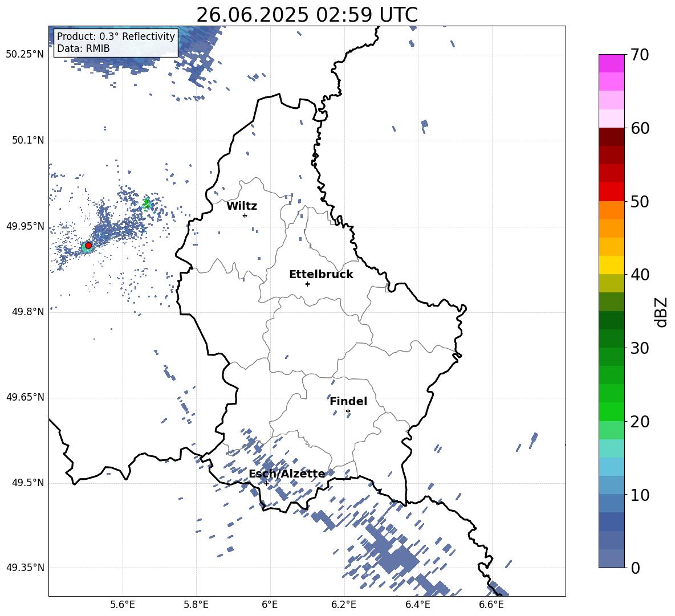Screen dimensions: 675x616
Task: Click 'Data: RMIB' legend text
Action: [x=83, y=48]
